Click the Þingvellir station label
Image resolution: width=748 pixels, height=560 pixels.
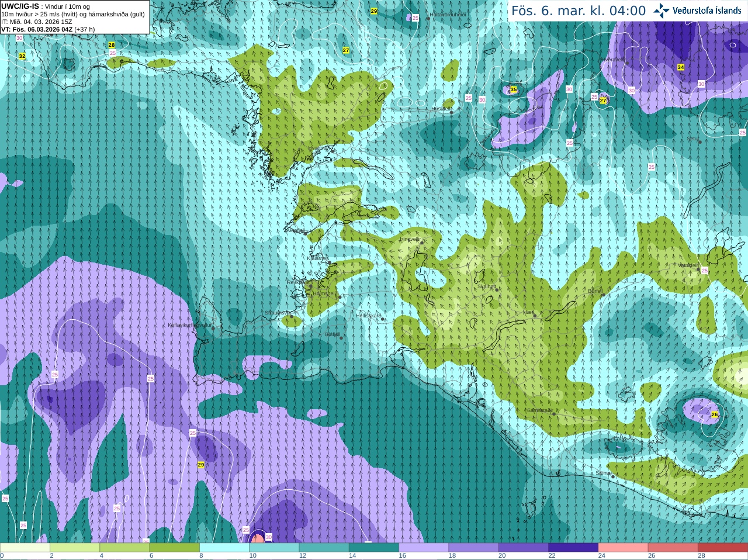click(410, 239)
